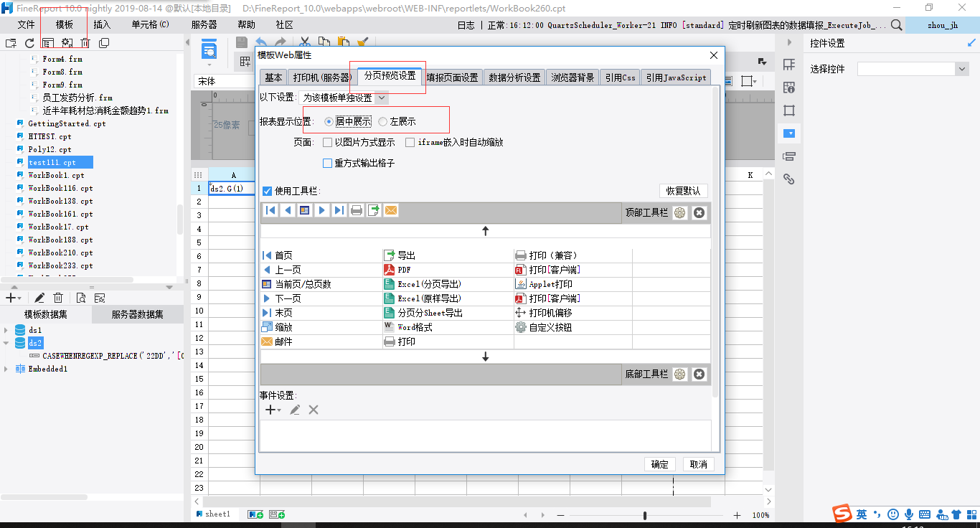Refresh the file tree with the refresh icon
Viewport: 980px width, 528px height.
29,43
